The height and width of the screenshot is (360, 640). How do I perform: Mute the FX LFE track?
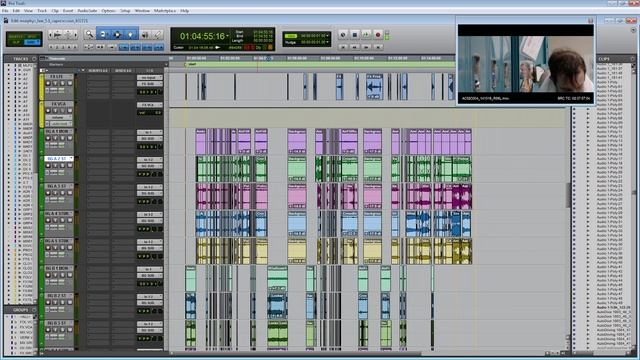coord(69,84)
